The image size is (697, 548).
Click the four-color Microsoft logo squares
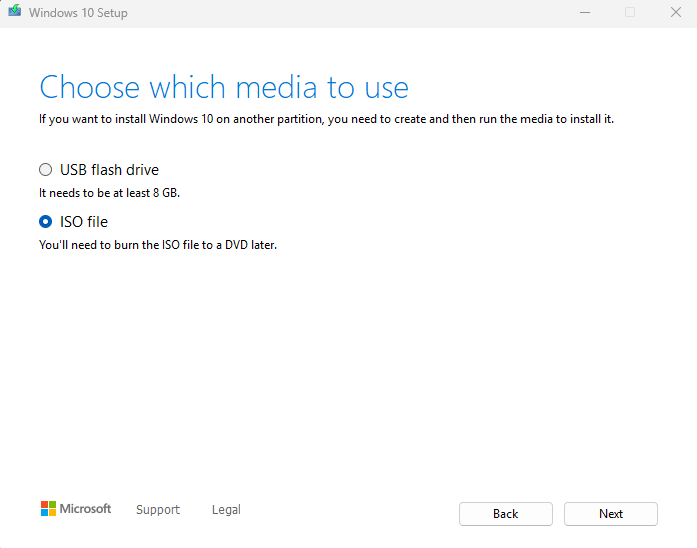coord(48,509)
